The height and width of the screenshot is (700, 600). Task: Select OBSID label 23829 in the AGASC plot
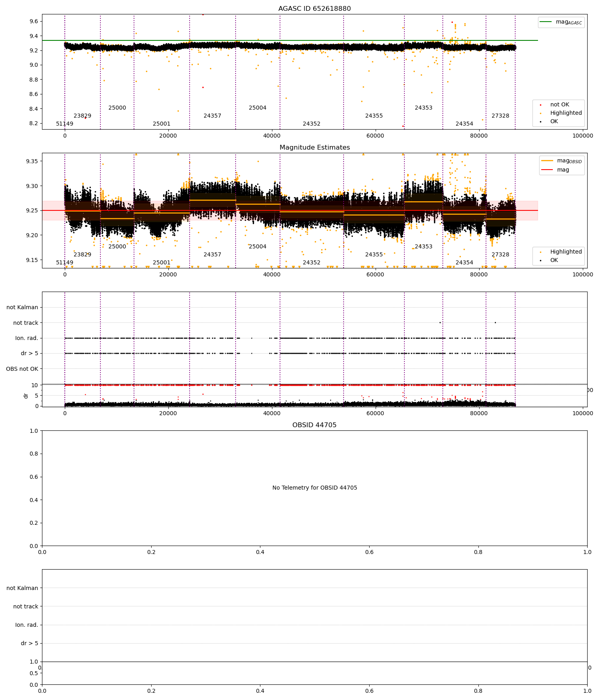click(82, 116)
